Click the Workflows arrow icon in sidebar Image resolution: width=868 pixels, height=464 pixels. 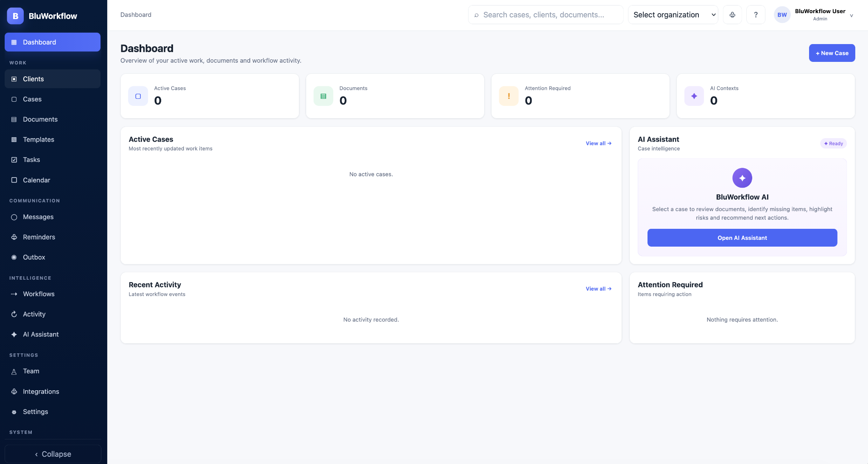(14, 294)
